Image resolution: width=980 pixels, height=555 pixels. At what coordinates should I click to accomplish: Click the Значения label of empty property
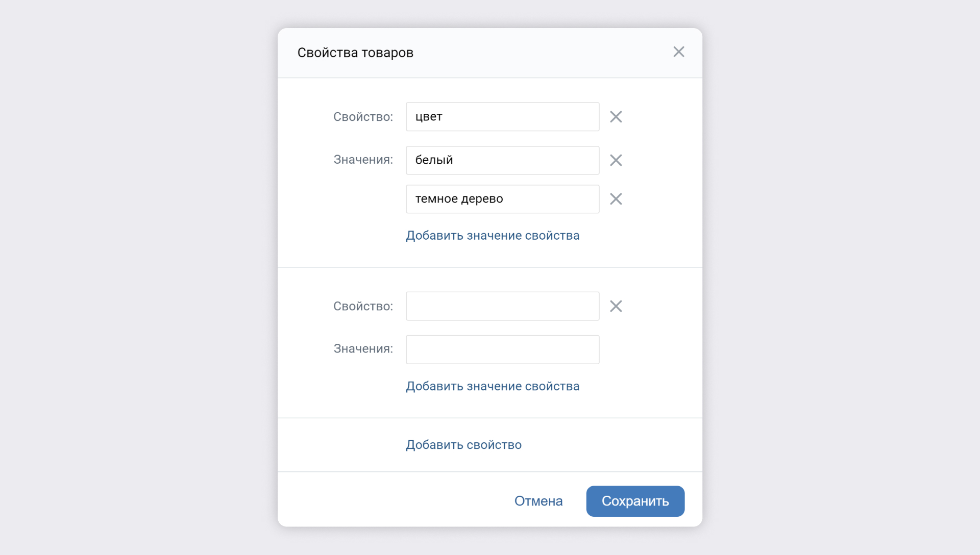pos(363,349)
